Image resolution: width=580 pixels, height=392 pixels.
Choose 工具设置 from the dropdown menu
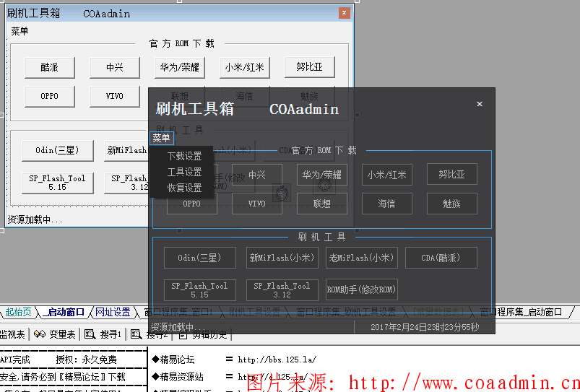coord(184,172)
